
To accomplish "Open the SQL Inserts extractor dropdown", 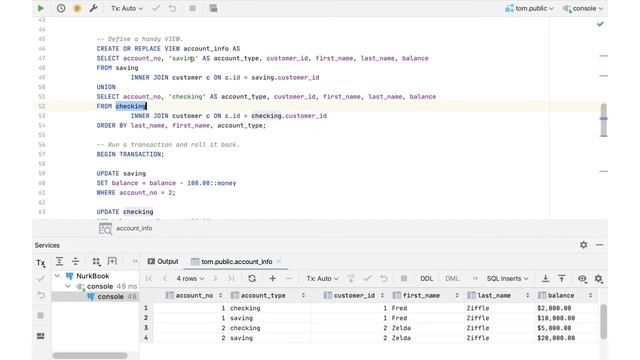I will [507, 278].
